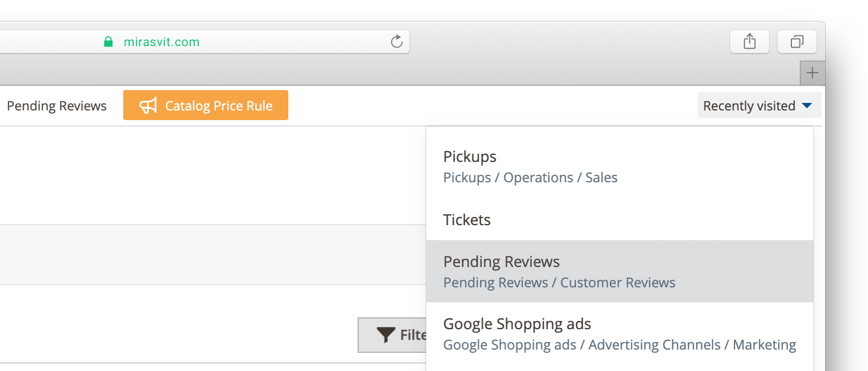Viewport: 868px width, 371px height.
Task: Click the megaphone icon on Catalog Price Rule
Action: pos(148,106)
